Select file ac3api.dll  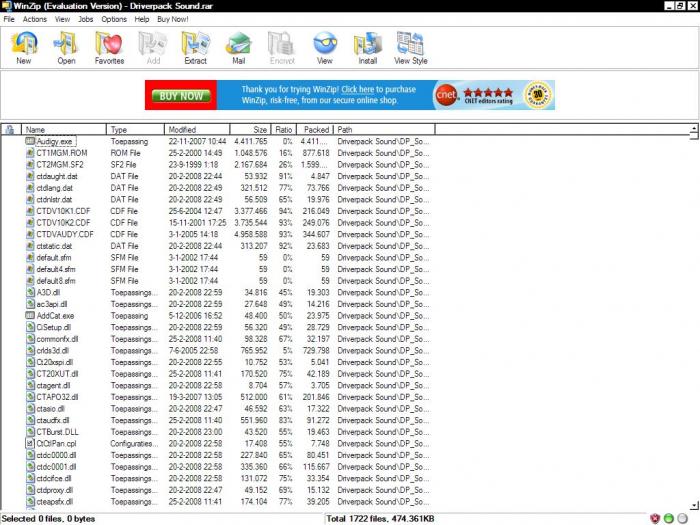(52, 304)
